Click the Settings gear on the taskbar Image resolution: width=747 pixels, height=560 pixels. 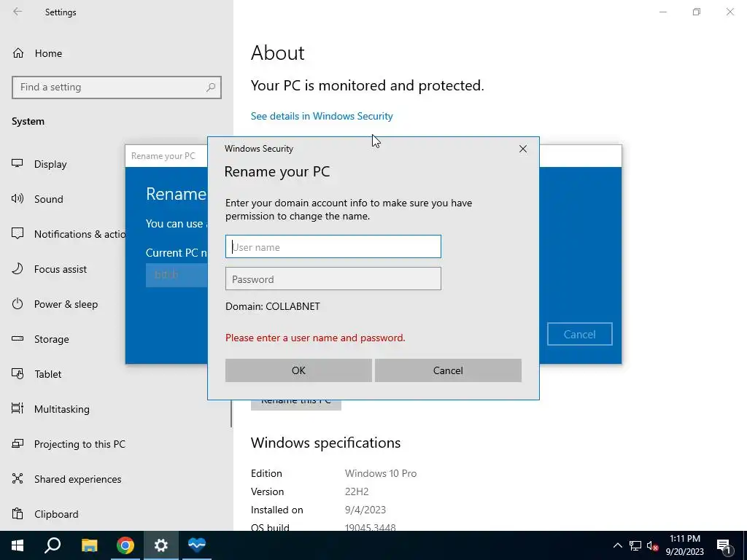pos(160,545)
